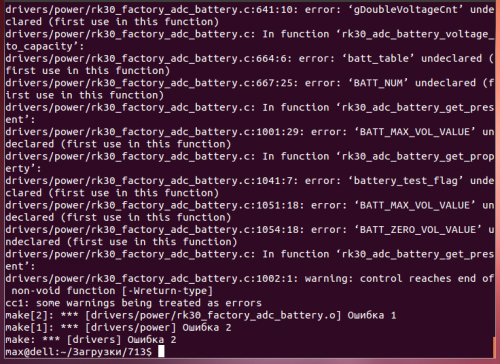
Task: Click the 'make: *** [drivers] Ошибка 2' line
Action: [91, 340]
